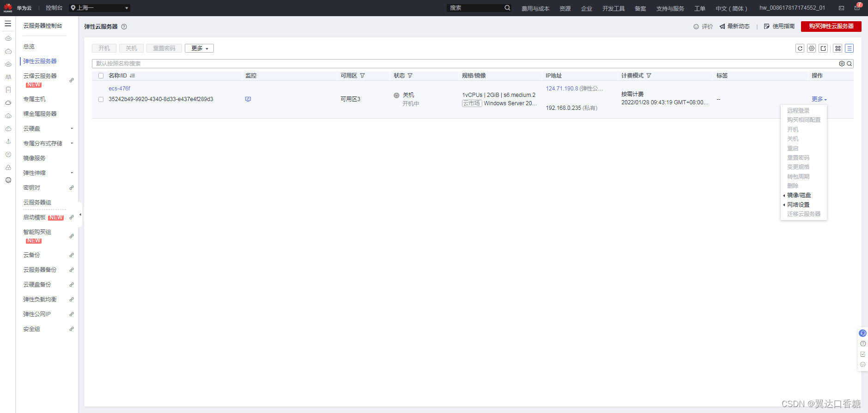The image size is (868, 413).
Task: Open 镜像服务 in sidebar
Action: pyautogui.click(x=35, y=158)
